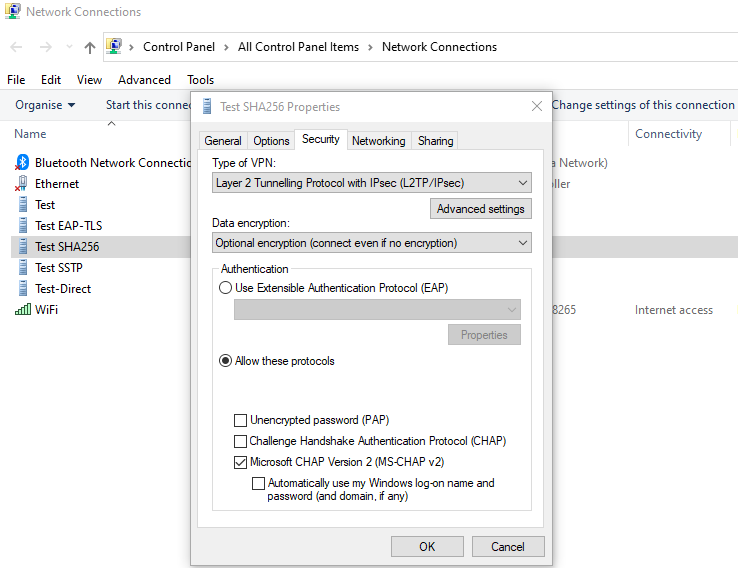This screenshot has width=738, height=568.
Task: Click the Test SHA256 connection icon
Action: coord(23,246)
